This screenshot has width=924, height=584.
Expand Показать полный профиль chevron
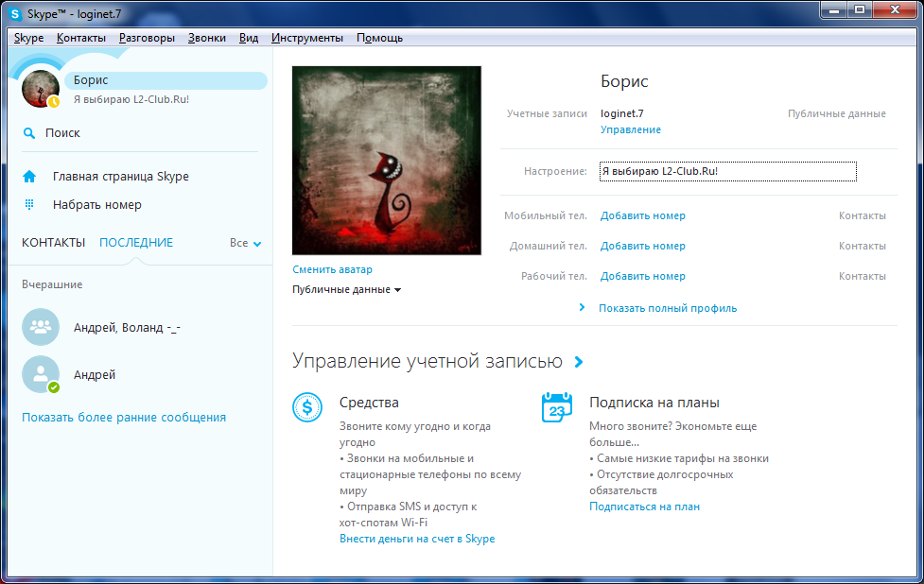coord(582,307)
